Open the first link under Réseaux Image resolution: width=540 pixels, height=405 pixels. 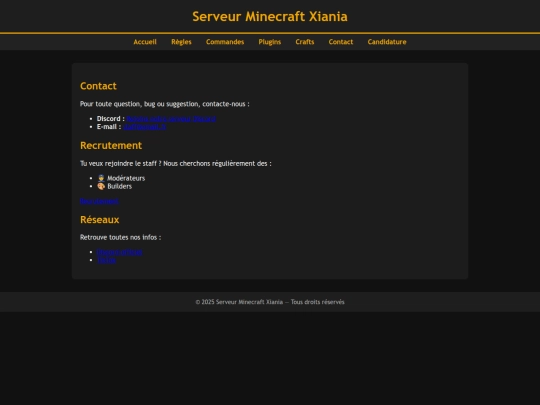click(x=120, y=252)
